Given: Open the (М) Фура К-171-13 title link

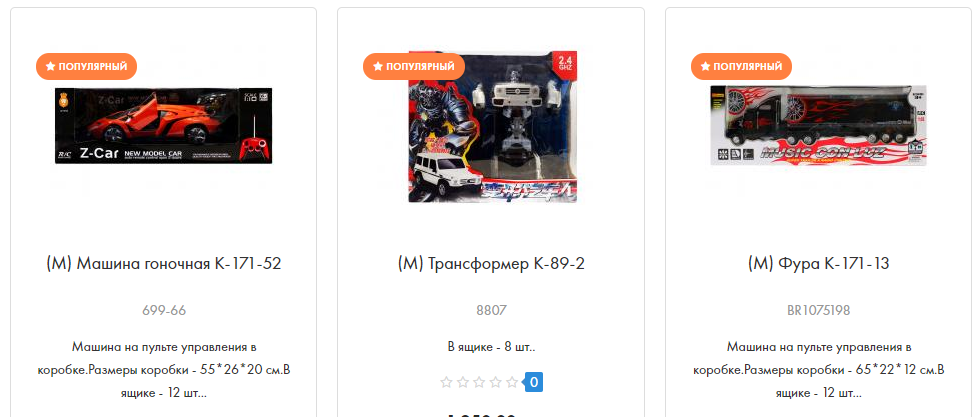Looking at the screenshot, I should click(x=819, y=264).
